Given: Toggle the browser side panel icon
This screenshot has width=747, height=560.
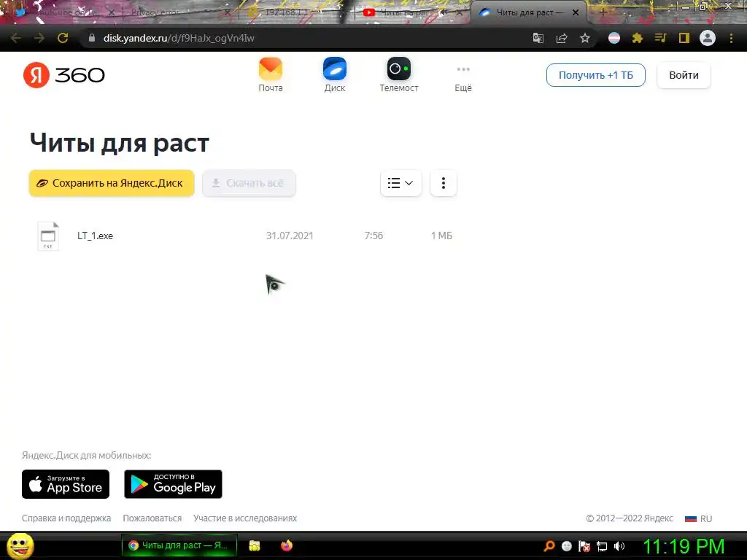Looking at the screenshot, I should click(x=684, y=38).
